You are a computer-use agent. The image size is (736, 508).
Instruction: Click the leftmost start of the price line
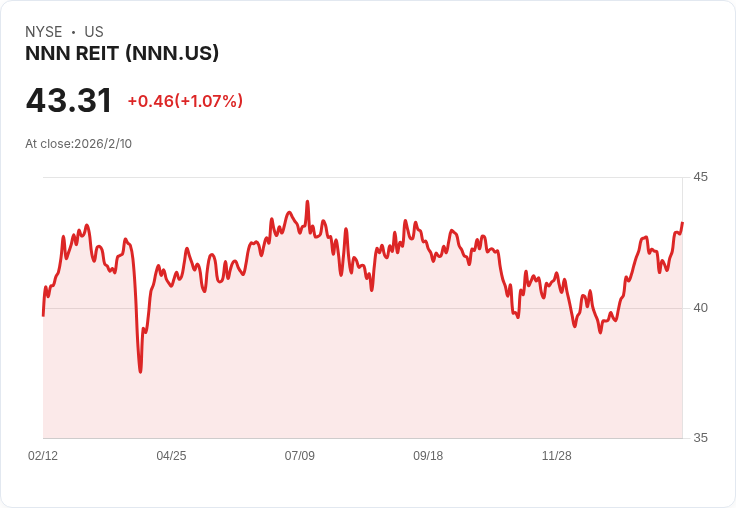(x=43, y=316)
